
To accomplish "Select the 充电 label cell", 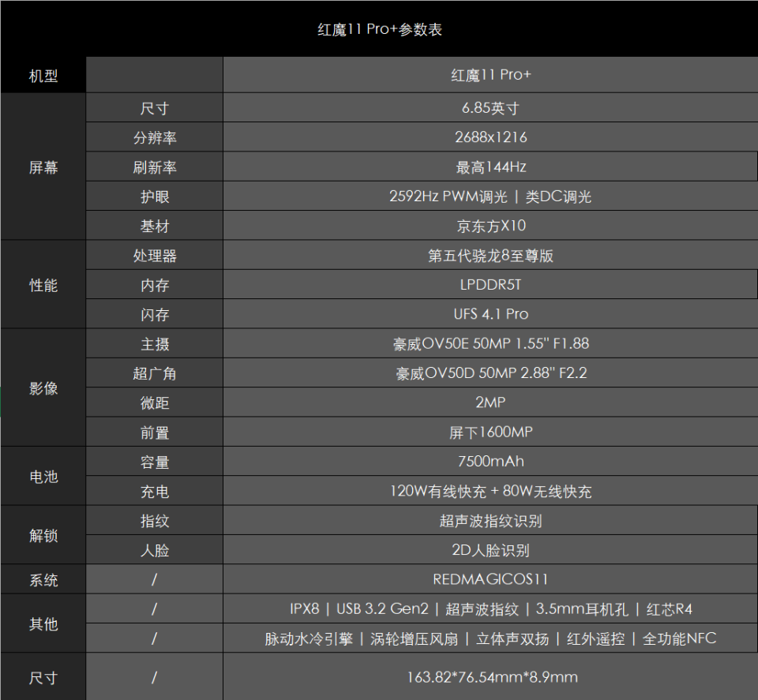I will (x=155, y=491).
